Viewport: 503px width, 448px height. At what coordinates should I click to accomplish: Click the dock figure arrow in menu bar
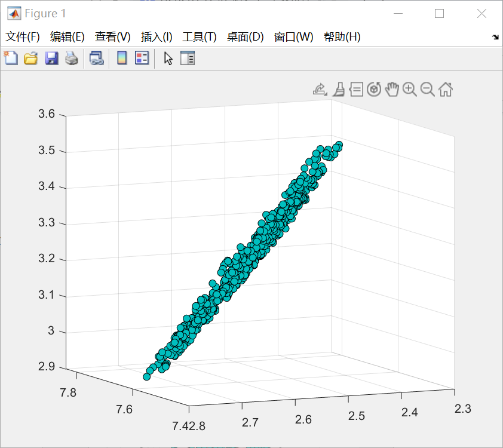(x=495, y=37)
